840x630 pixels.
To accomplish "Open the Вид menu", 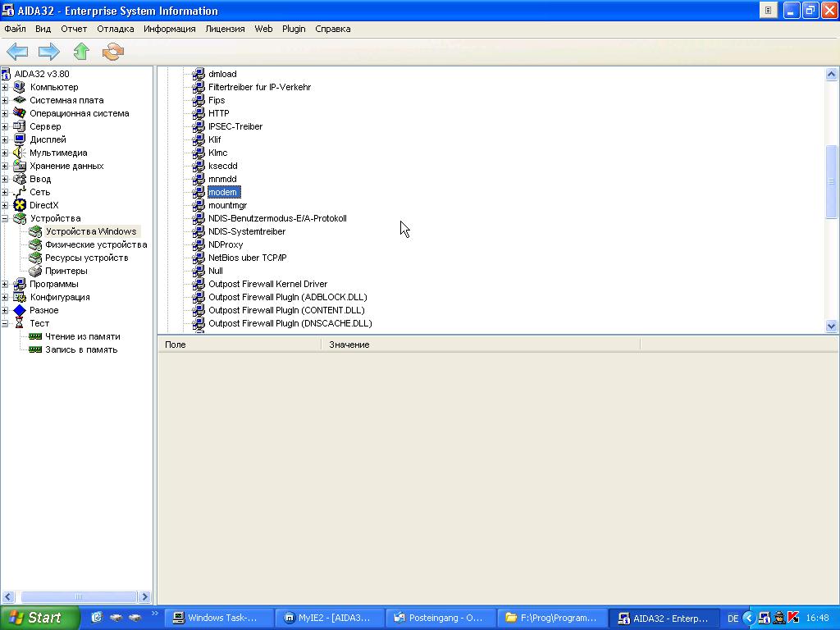I will pyautogui.click(x=43, y=29).
